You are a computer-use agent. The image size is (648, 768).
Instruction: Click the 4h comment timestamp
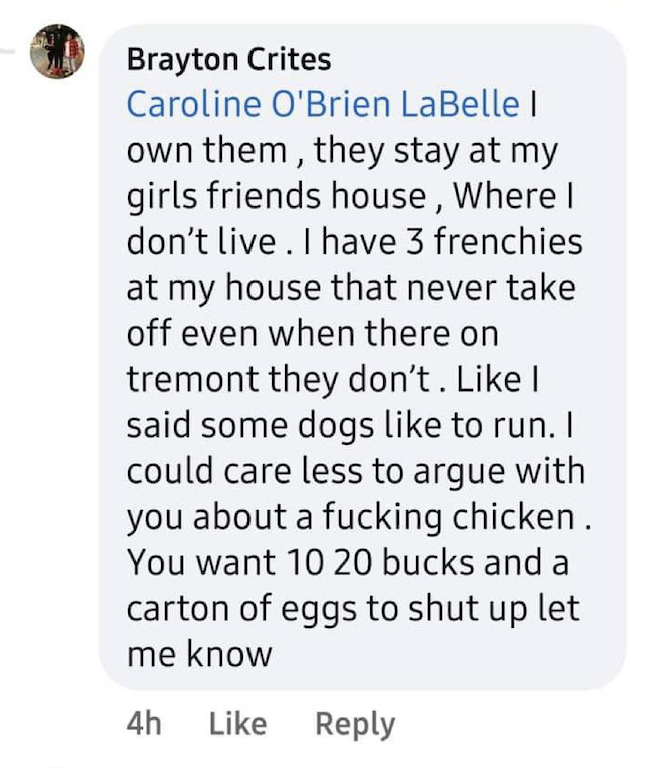(x=144, y=723)
